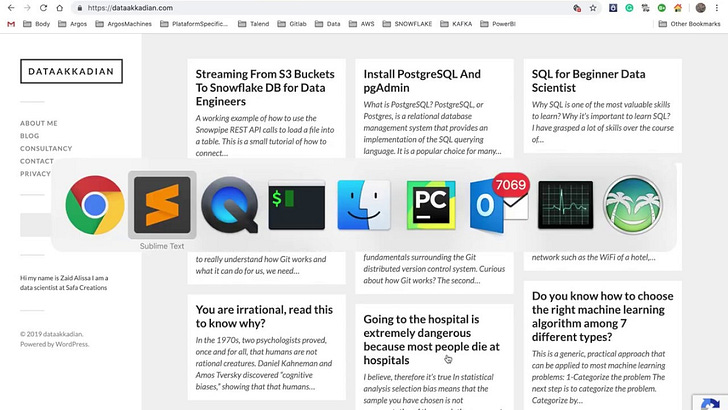Switch to Activity Monitor app icon
The image size is (728, 410).
[566, 205]
